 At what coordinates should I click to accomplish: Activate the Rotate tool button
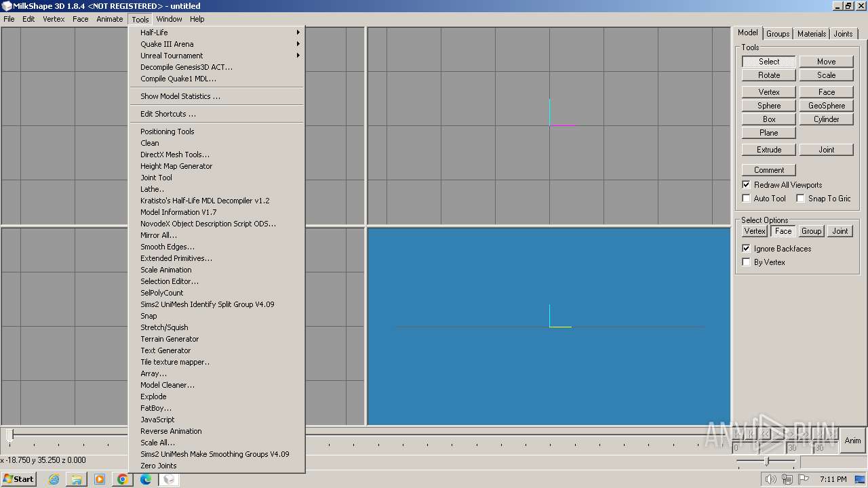769,75
